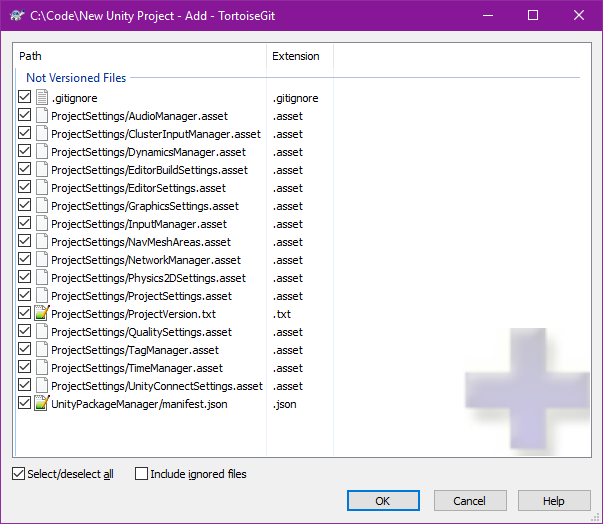
Task: Click the QualitySettings.asset file icon
Action: coord(42,331)
